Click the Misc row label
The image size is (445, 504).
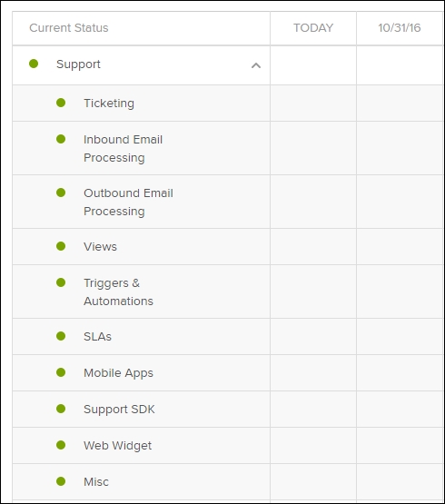(96, 482)
